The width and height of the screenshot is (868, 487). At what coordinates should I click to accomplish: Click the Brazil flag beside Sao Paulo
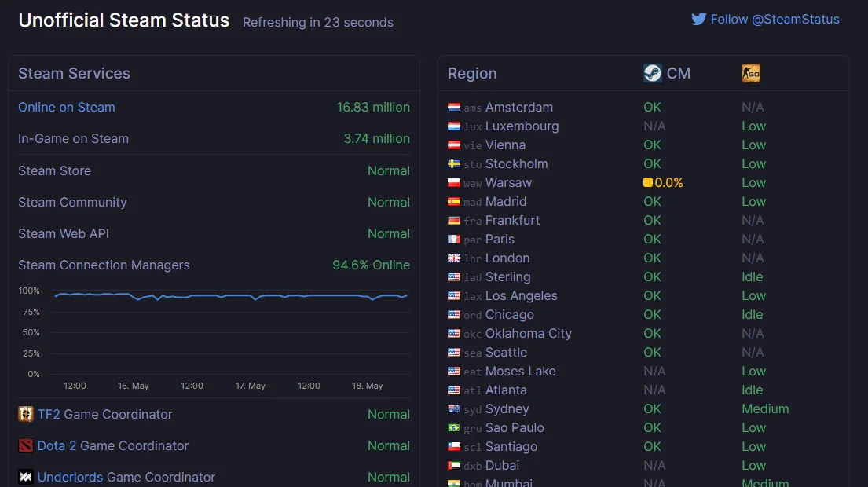click(x=454, y=428)
